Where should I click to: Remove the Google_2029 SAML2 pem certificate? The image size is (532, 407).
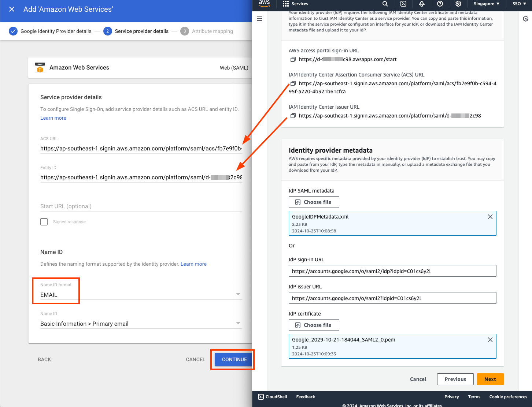click(x=490, y=340)
